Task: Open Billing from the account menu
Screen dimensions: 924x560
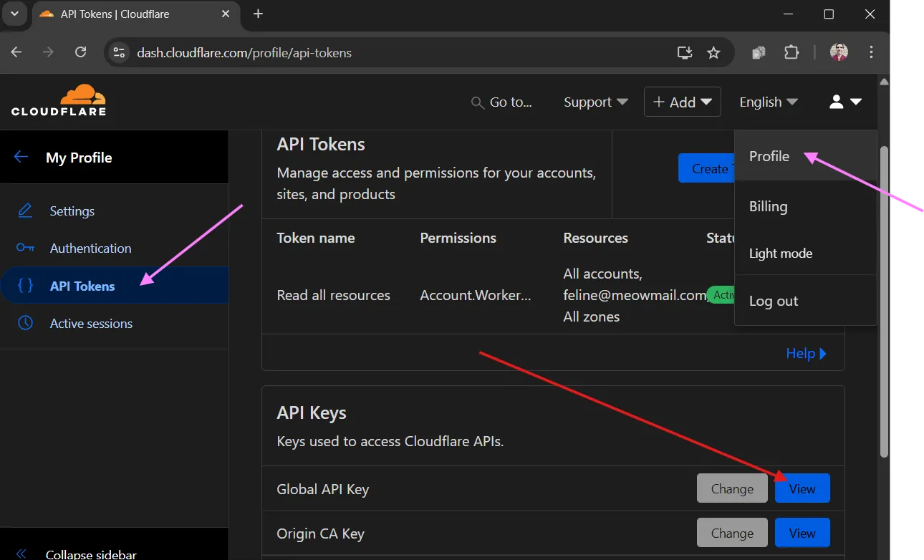Action: [x=768, y=206]
